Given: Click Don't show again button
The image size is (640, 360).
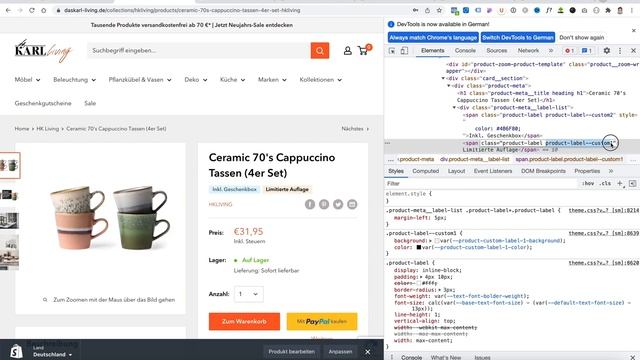Looking at the screenshot, I should click(582, 38).
